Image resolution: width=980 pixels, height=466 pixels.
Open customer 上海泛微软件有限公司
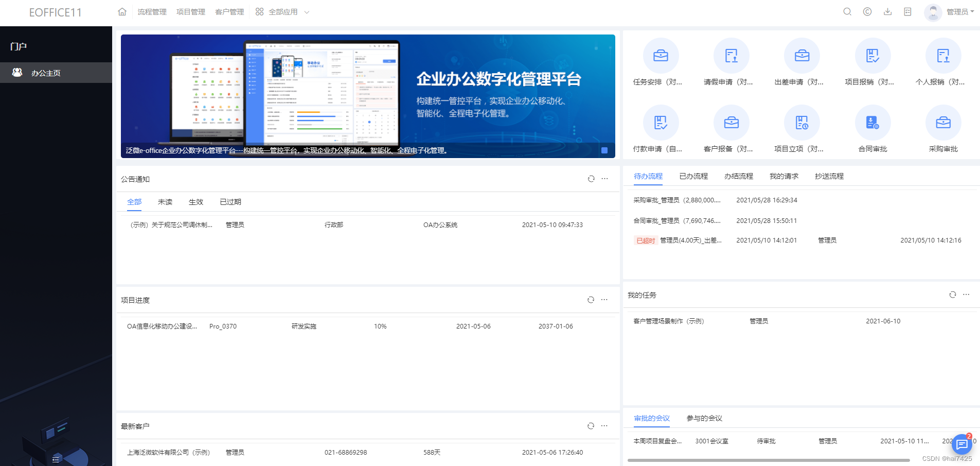[169, 453]
